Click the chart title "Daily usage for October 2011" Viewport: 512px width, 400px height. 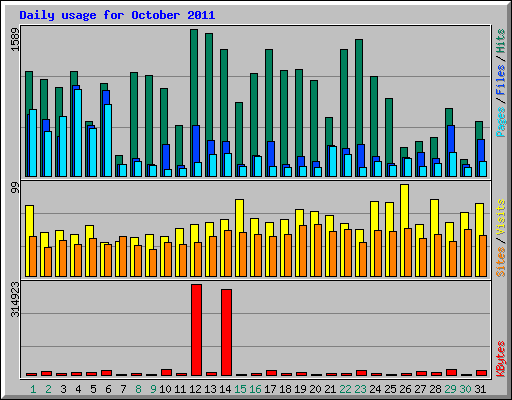pyautogui.click(x=117, y=15)
